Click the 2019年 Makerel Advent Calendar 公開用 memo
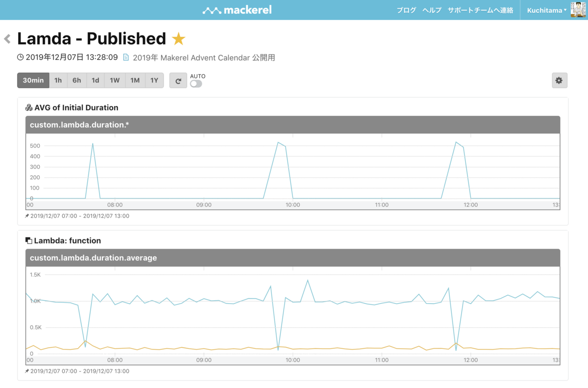The height and width of the screenshot is (388, 588). 204,57
